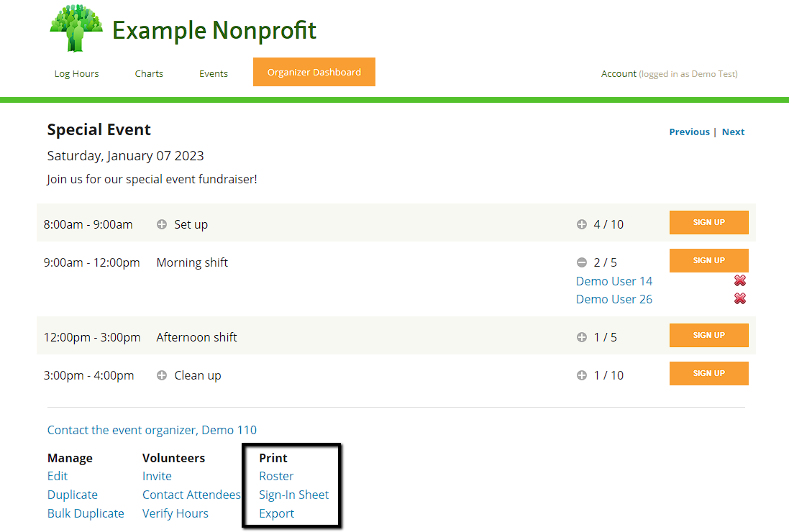Print the event Sign-In Sheet
Image resolution: width=789 pixels, height=532 pixels.
point(293,495)
